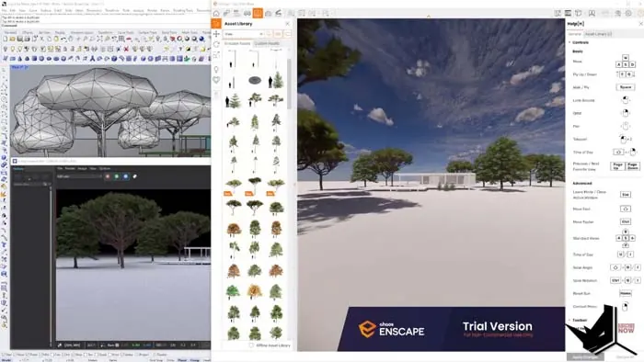The width and height of the screenshot is (644, 362).
Task: Toggle Planar in Rhino status bar
Action: (182, 360)
